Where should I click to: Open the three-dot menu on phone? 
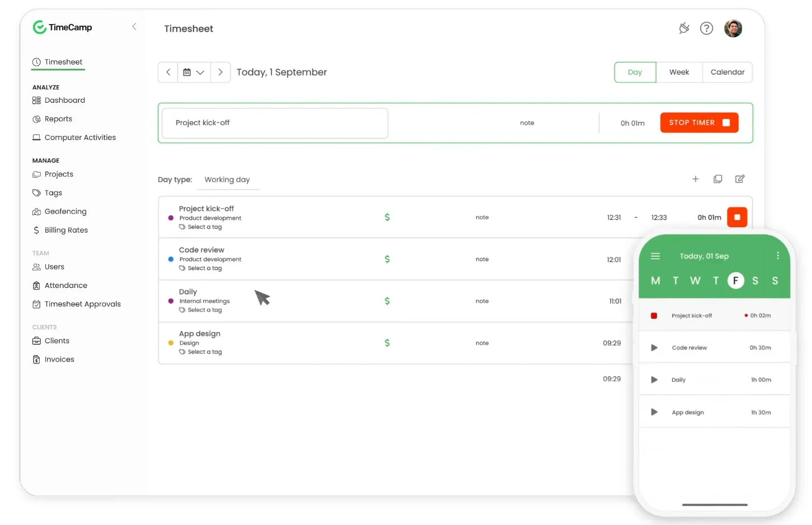[x=778, y=256]
